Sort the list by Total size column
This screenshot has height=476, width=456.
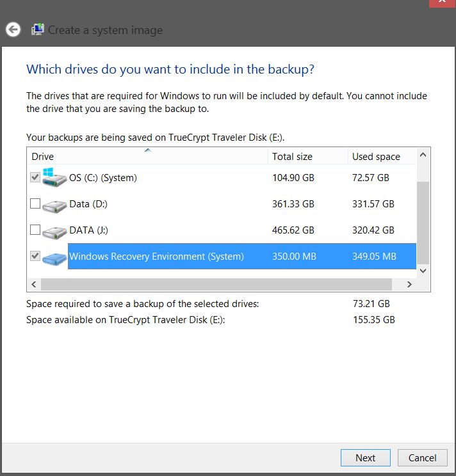[x=308, y=156]
